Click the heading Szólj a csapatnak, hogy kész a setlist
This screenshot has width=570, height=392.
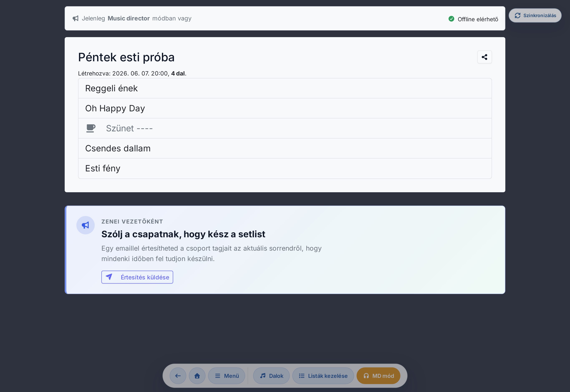(x=183, y=234)
